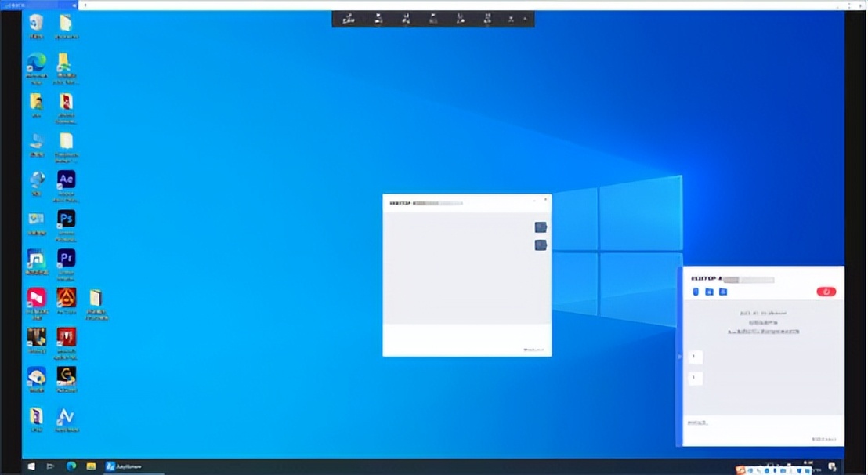This screenshot has height=475, width=868.
Task: Open the After Effects desktop shortcut
Action: pos(67,179)
